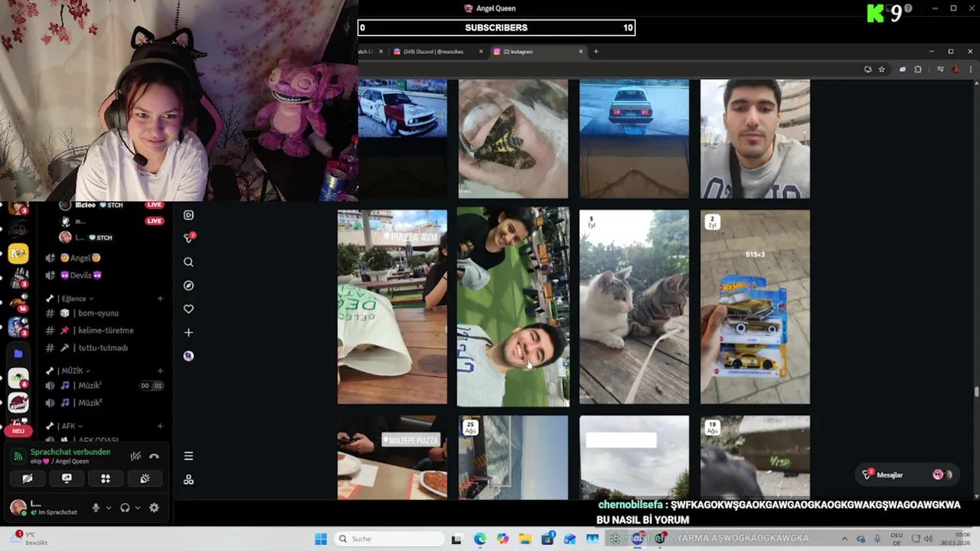Click the Instagram create plus icon
Image resolution: width=980 pixels, height=551 pixels.
[188, 332]
